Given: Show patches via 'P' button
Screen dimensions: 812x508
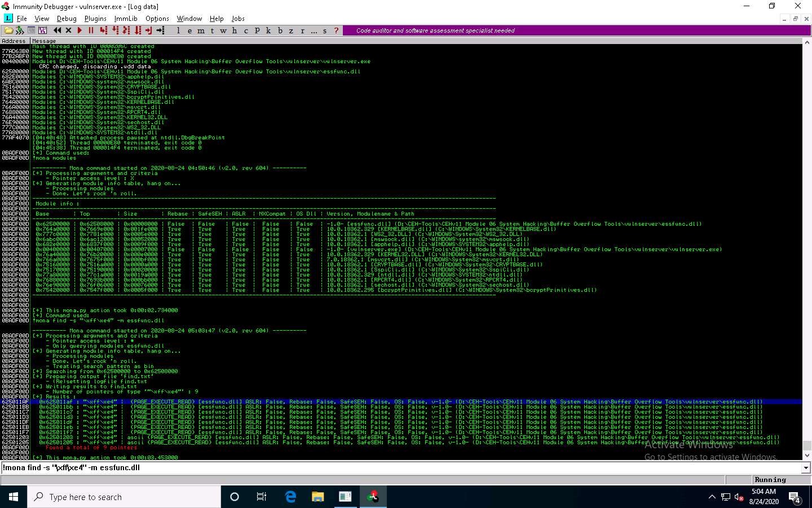Looking at the screenshot, I should point(257,30).
